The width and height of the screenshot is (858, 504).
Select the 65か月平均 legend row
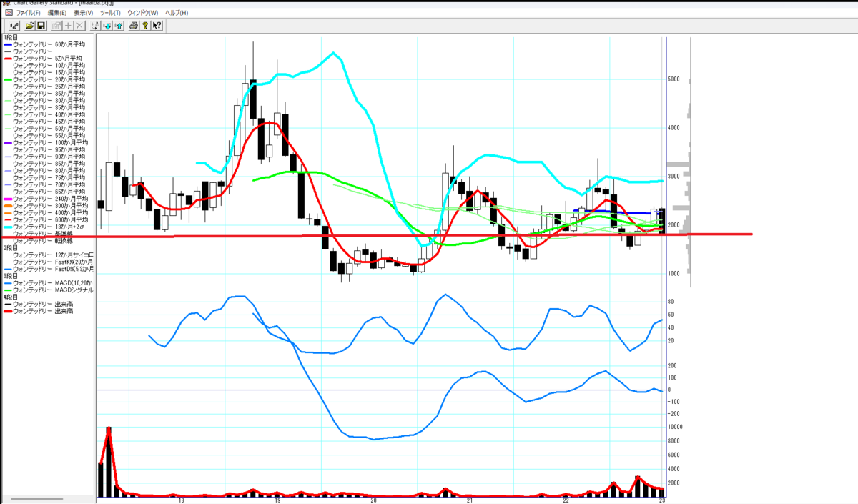(48, 192)
